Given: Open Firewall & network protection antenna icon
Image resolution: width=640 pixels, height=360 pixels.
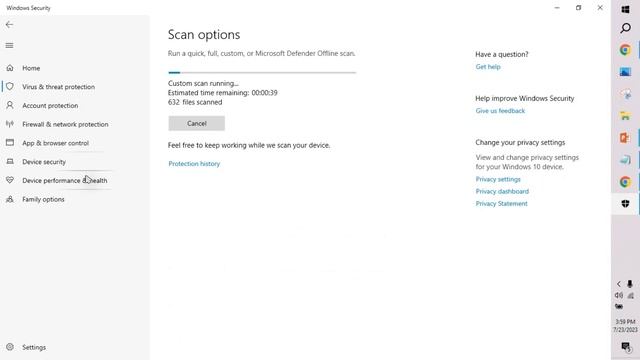Looking at the screenshot, I should point(10,124).
